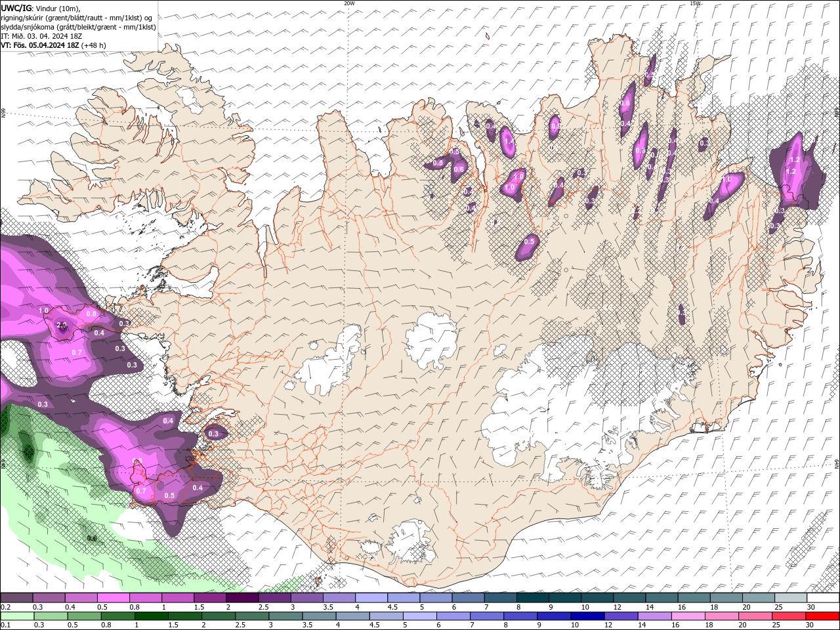Select the dark navy 10 rain legend swatch
This screenshot has height=630, width=840.
pyautogui.click(x=586, y=616)
